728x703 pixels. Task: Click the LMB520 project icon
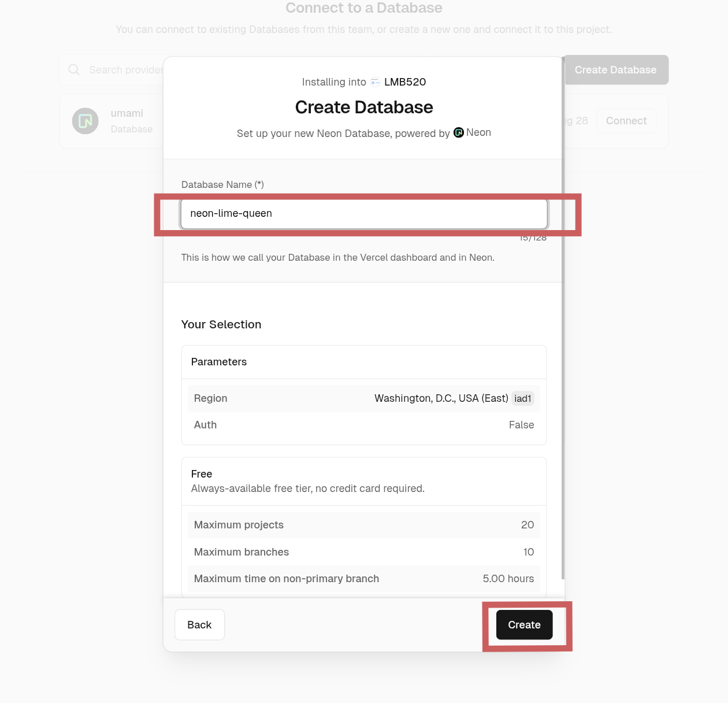tap(376, 82)
